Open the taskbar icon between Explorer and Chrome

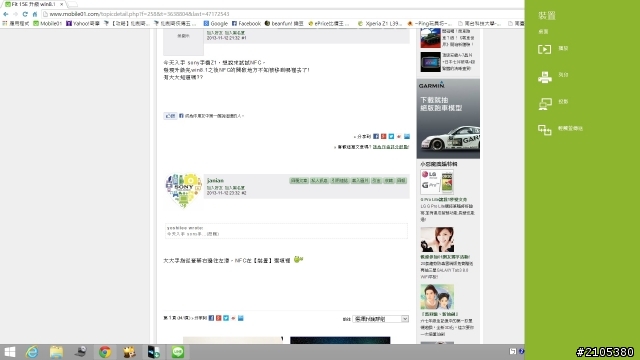coord(80,352)
